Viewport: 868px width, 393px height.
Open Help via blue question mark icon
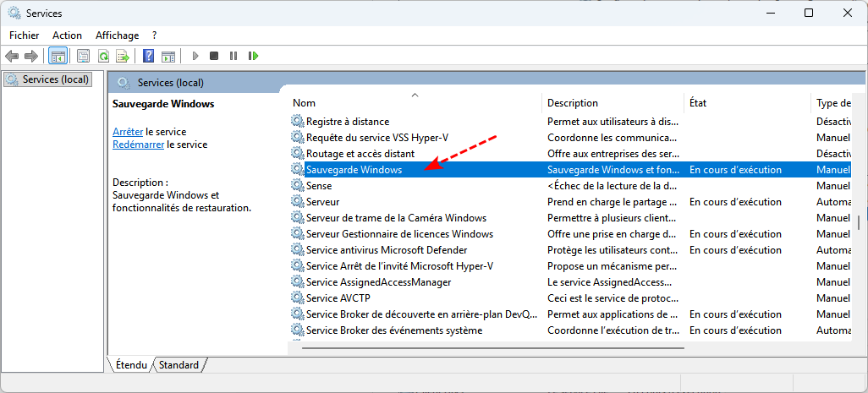[x=148, y=56]
